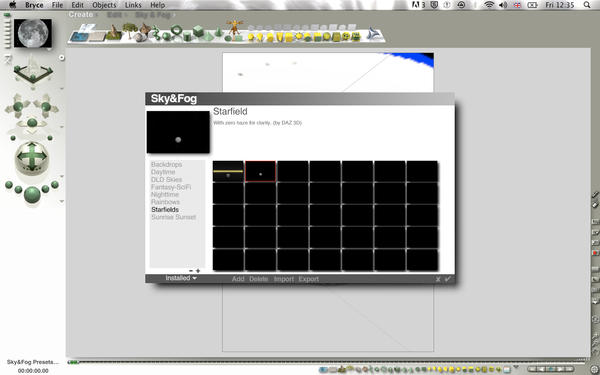This screenshot has width=600, height=375.
Task: Create a water plane object
Action: point(79,37)
